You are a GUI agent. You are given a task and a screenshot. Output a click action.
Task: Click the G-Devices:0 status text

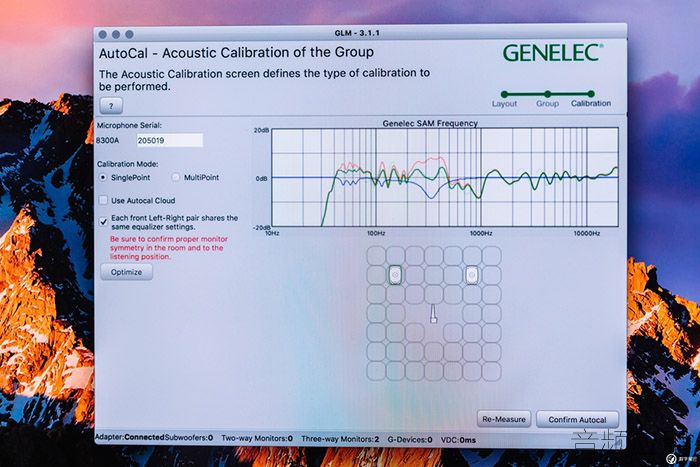click(x=410, y=440)
